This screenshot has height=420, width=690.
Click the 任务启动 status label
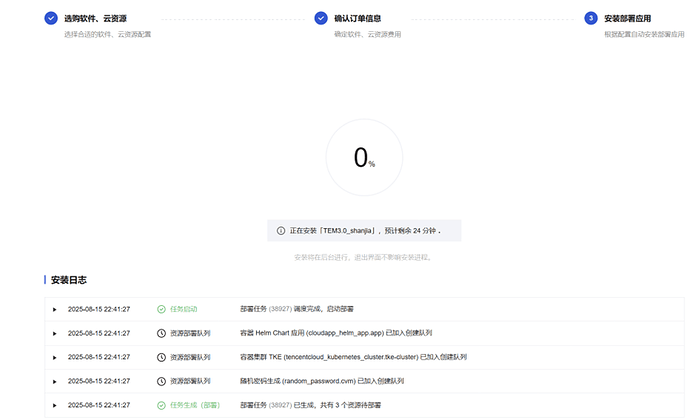coord(184,309)
